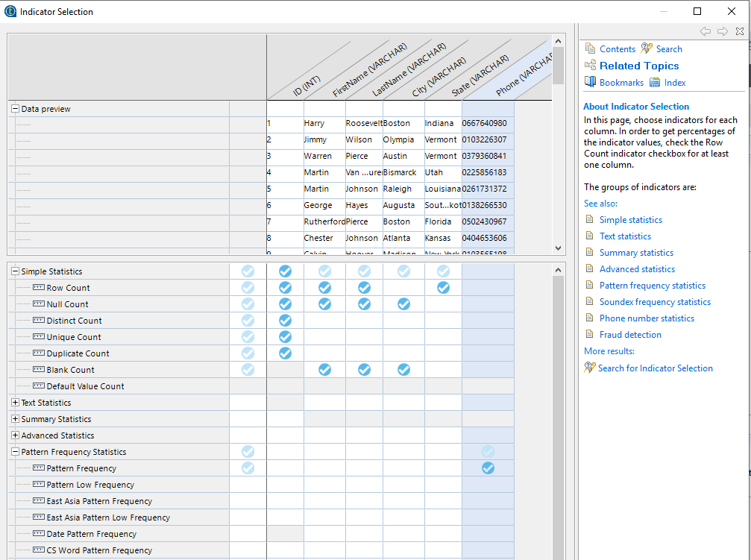Open the Fraud detection link
Screen dimensions: 751x560
pyautogui.click(x=630, y=334)
